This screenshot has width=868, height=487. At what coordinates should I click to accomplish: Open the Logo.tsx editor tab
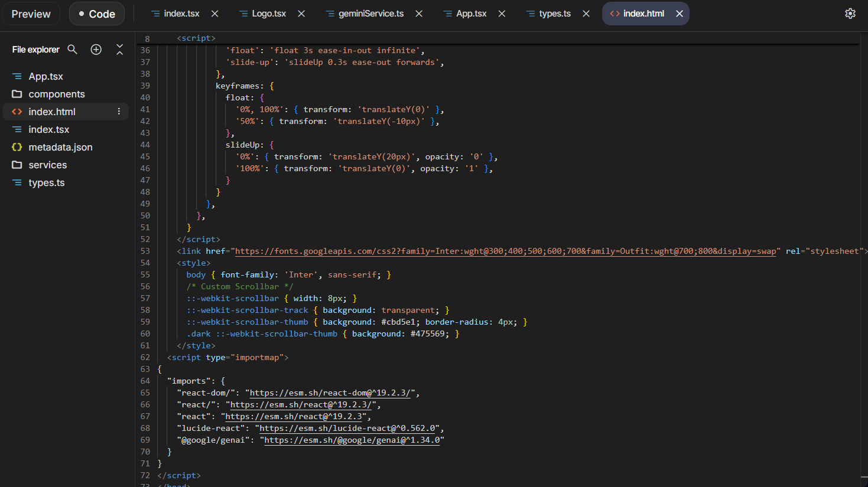point(269,14)
